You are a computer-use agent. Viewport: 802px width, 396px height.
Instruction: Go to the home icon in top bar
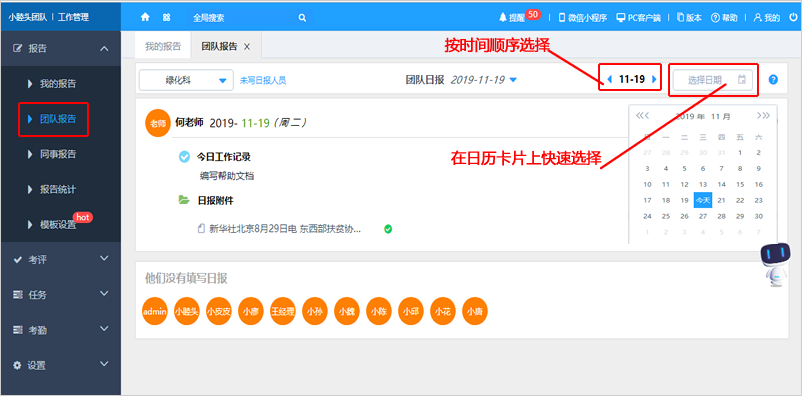point(145,17)
